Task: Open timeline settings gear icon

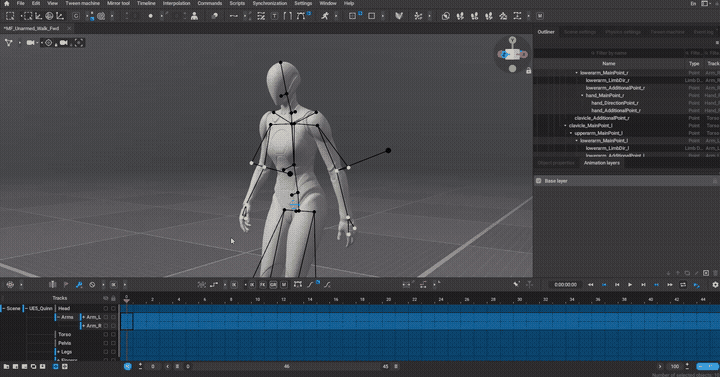Action: click(715, 285)
